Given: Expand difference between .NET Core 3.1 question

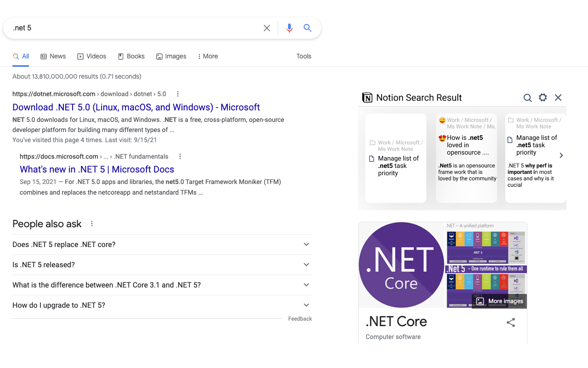Looking at the screenshot, I should point(162,285).
